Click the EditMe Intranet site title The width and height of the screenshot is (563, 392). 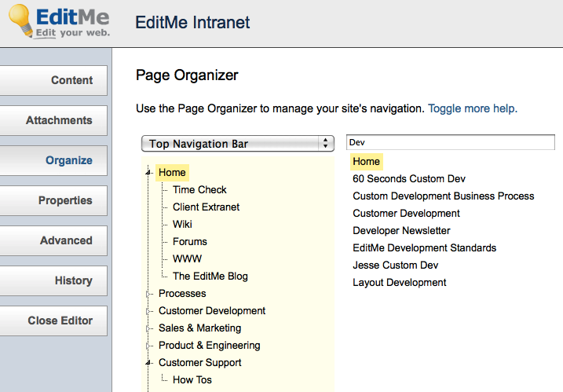click(192, 22)
